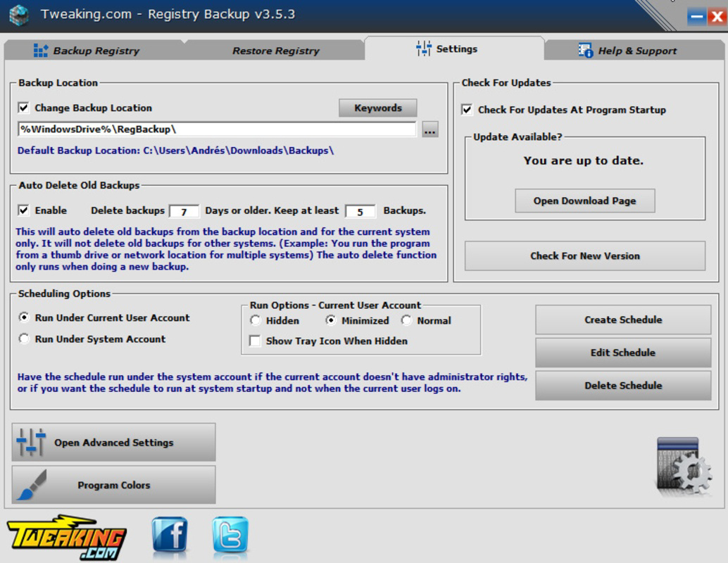
Task: Switch to the Backup Registry tab
Action: 95,50
